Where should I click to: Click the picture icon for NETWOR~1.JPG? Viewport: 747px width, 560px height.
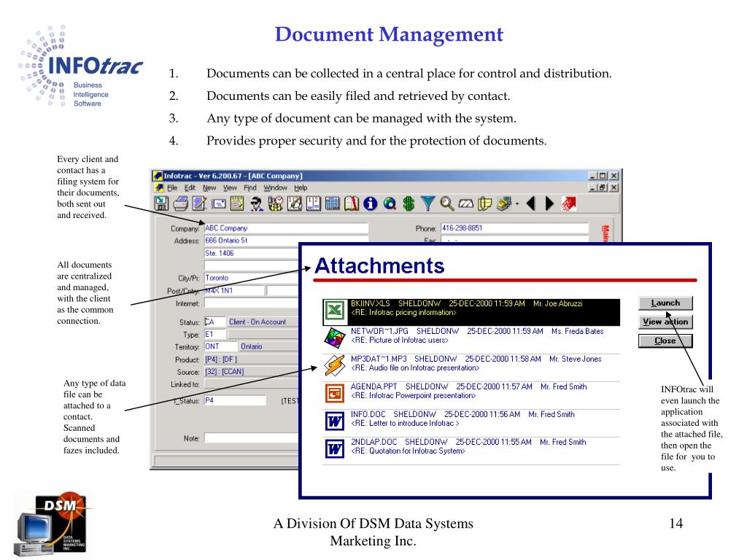pyautogui.click(x=334, y=338)
